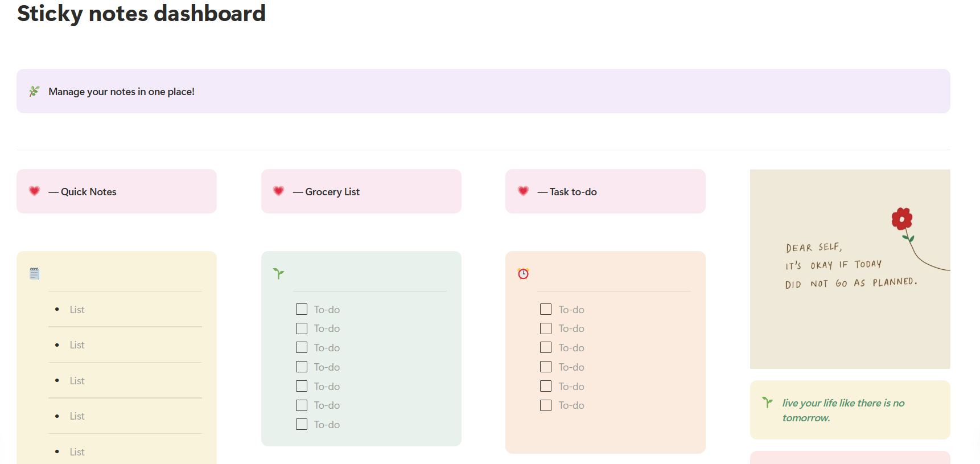
Task: Click the heart icon next to Grocery List
Action: click(278, 191)
